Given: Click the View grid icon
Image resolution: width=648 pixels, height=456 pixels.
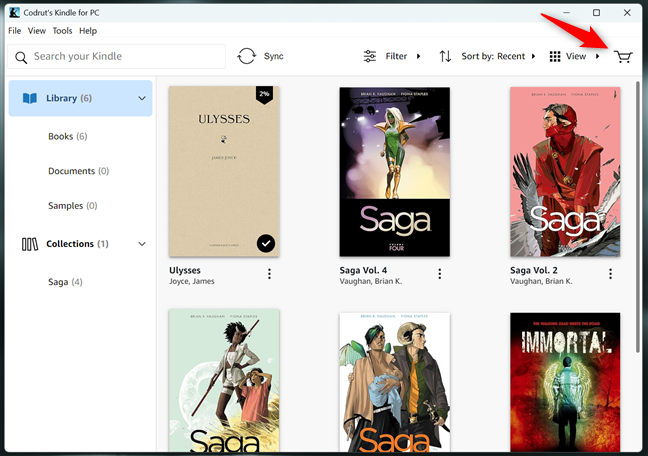Looking at the screenshot, I should coord(555,56).
